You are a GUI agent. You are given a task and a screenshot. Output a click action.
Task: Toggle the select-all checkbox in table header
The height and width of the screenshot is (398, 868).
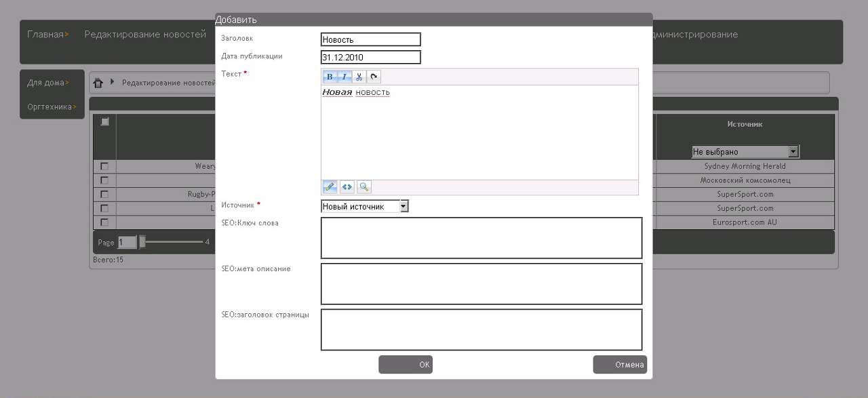point(104,122)
